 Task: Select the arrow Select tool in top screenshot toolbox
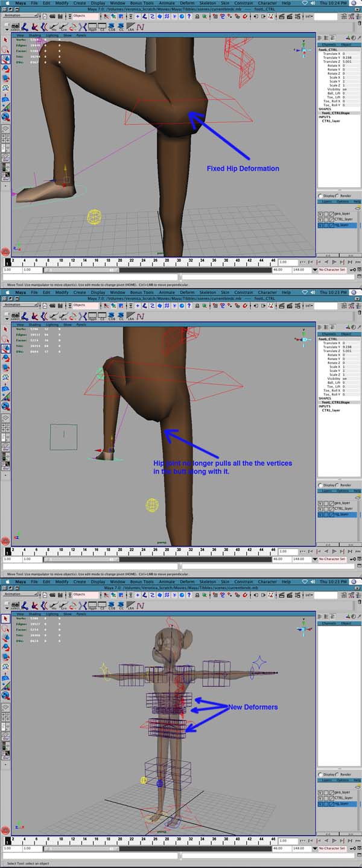[x=5, y=40]
